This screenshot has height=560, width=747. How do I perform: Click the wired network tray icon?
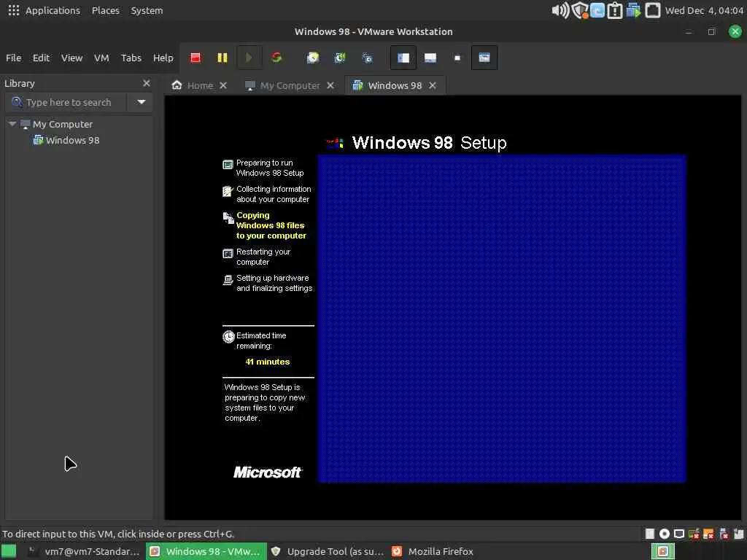[x=652, y=10]
